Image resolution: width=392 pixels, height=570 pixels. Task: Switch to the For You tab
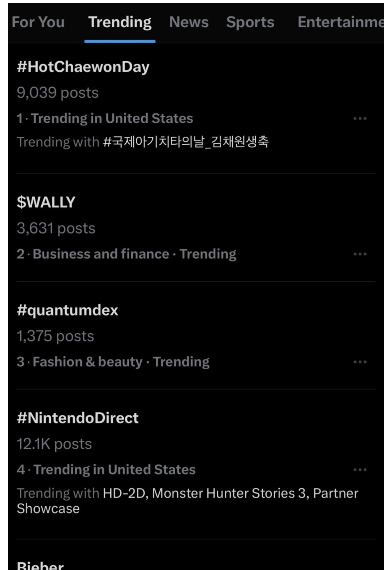click(38, 22)
